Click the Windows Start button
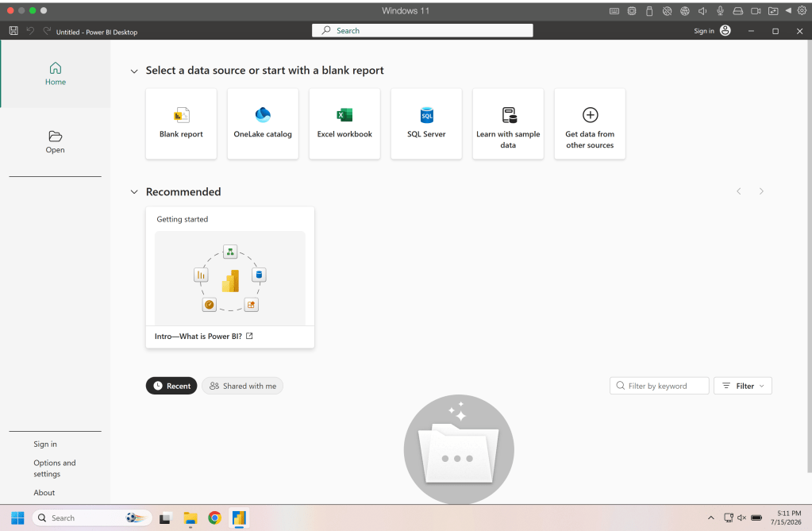Screen dimensions: 812x531 pos(17,518)
